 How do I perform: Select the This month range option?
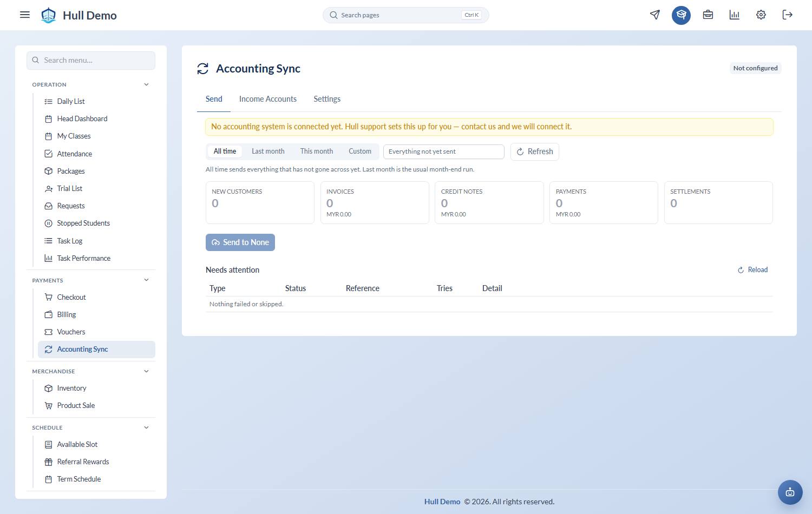pyautogui.click(x=317, y=151)
